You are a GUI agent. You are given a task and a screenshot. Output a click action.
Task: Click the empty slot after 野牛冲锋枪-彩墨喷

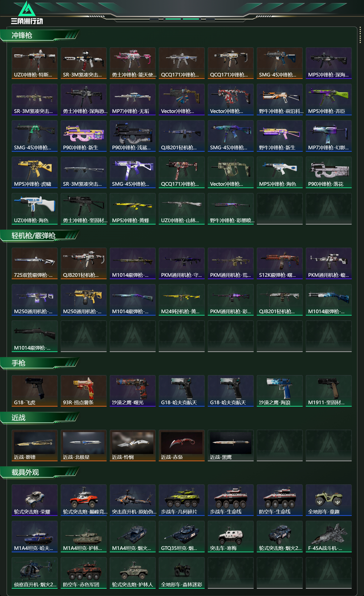[x=280, y=209]
